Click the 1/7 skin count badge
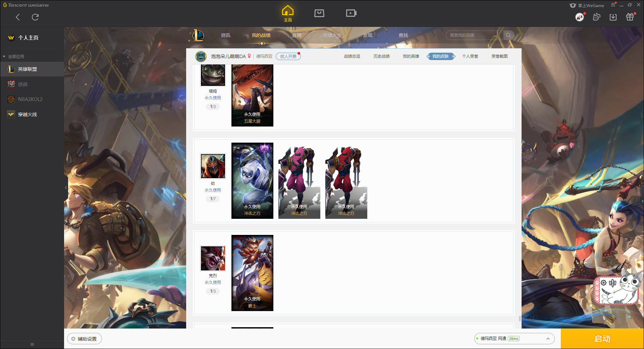The image size is (644, 349). (x=213, y=199)
